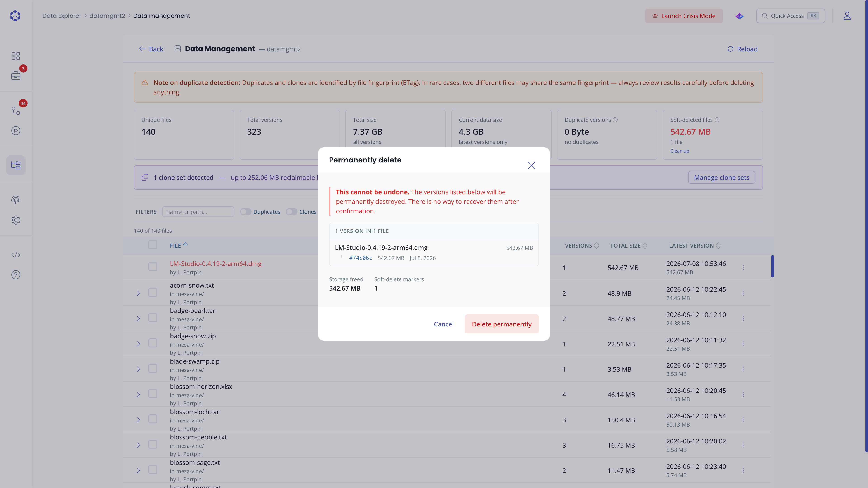Open the fingerprint sidebar icon
This screenshot has width=868, height=488.
pos(16,200)
